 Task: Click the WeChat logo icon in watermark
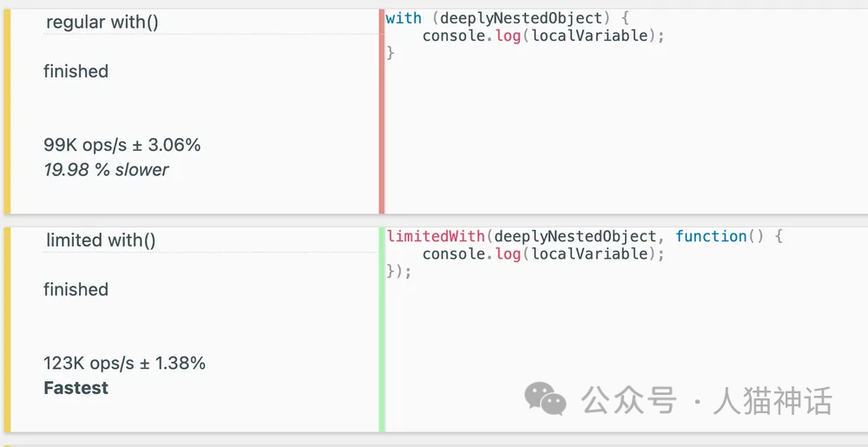(545, 399)
